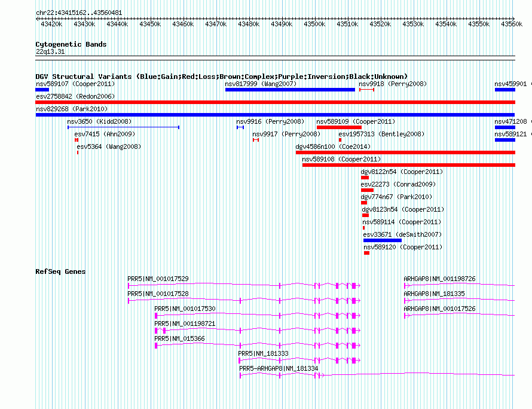
Task: Click the 43480k ruler tick label
Action: 249,24
